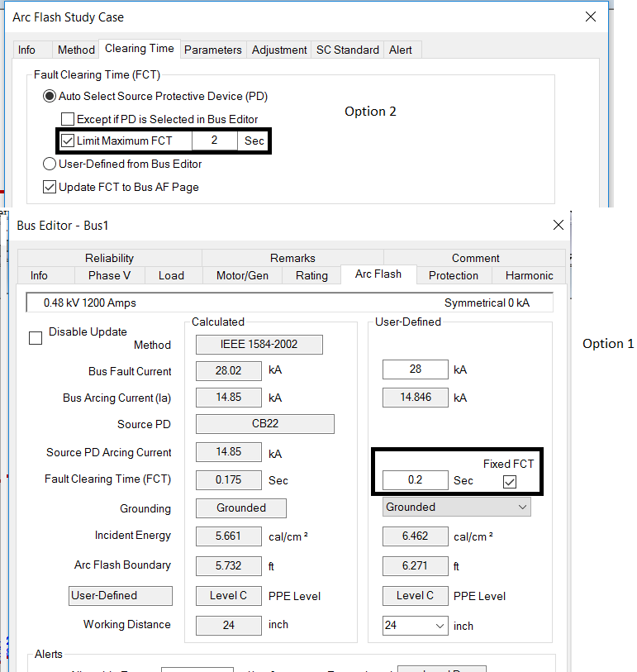Enable Except if PD is Selected checkbox

click(x=68, y=119)
